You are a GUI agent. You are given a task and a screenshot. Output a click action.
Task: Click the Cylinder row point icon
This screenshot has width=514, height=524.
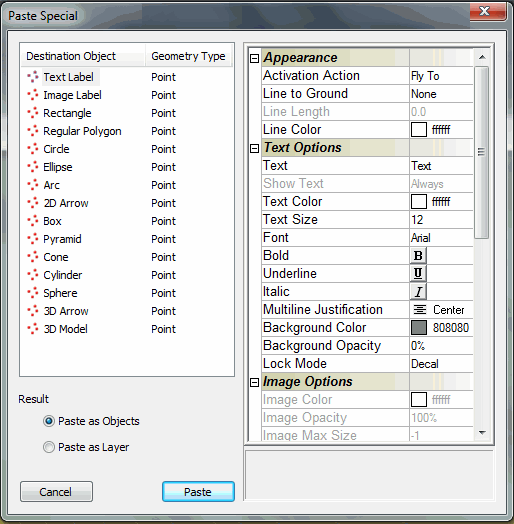pyautogui.click(x=33, y=275)
